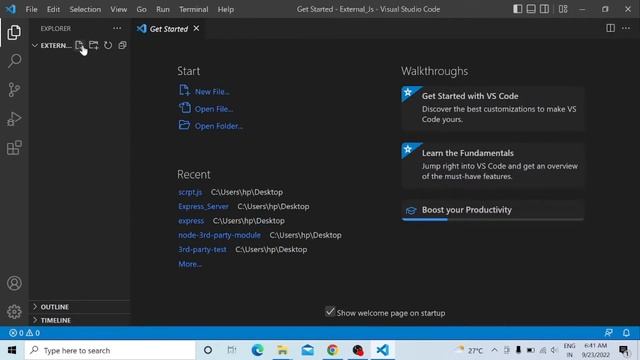Open recent folder 3rd-party-test
This screenshot has width=640, height=360.
click(202, 249)
